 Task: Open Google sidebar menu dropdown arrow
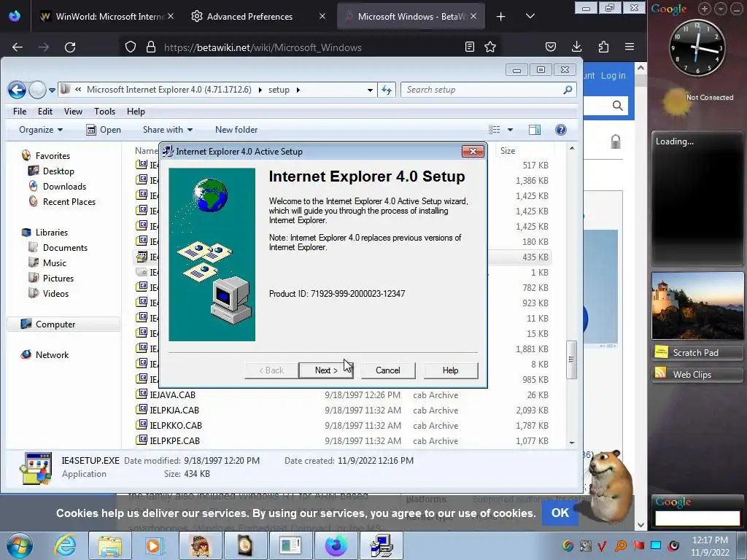point(721,9)
